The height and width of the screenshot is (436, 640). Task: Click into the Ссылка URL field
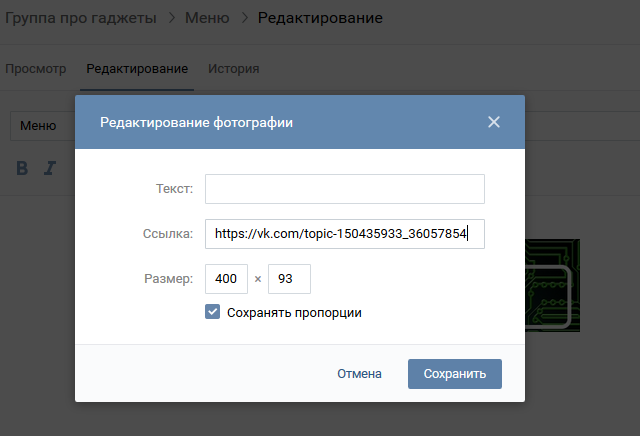click(344, 234)
